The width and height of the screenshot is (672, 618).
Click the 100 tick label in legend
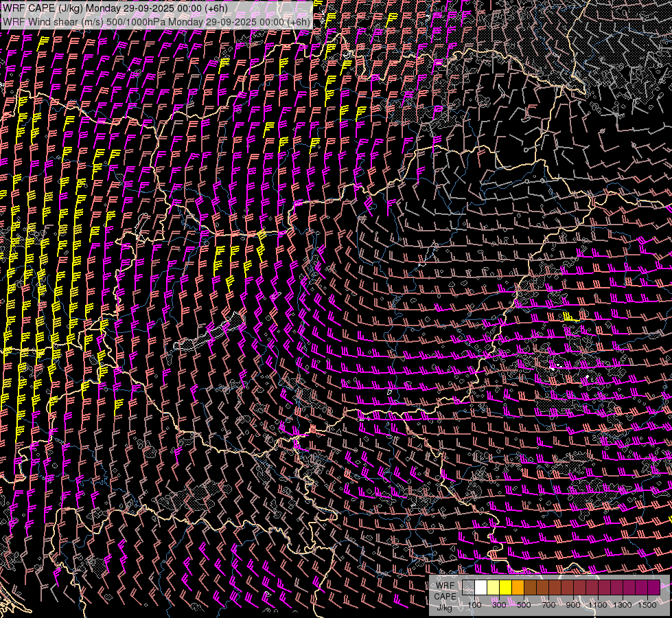tap(474, 605)
